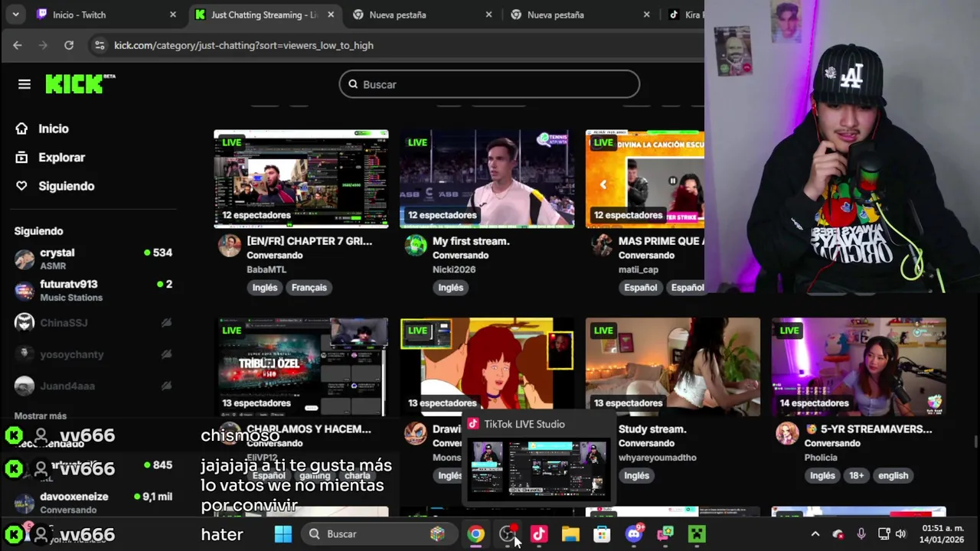
Task: Open the Kick hamburger sidebar menu
Action: (24, 84)
